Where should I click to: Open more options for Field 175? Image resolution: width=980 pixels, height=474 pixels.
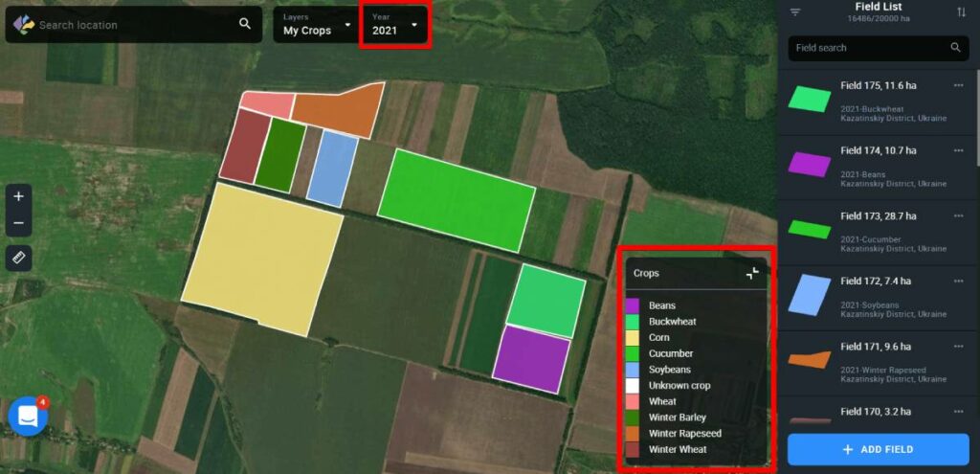(959, 85)
